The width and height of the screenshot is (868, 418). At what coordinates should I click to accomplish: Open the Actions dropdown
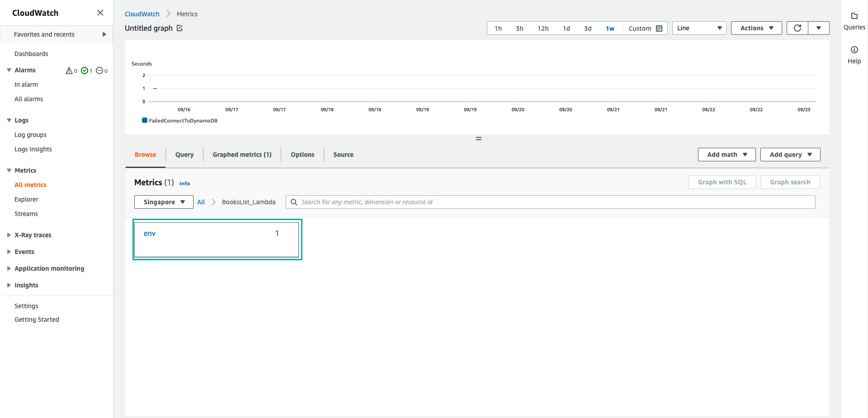[756, 28]
